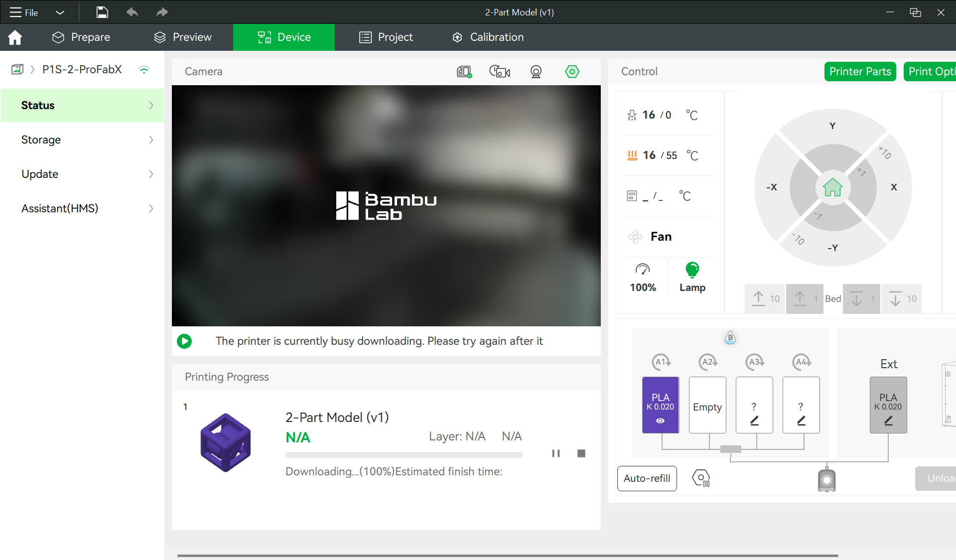Save the project with the floppy disk icon

[x=102, y=12]
